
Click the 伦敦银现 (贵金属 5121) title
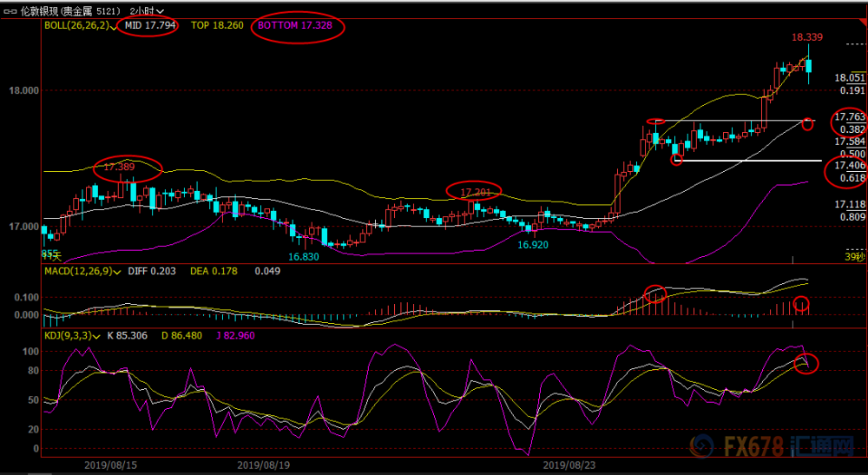tap(70, 10)
